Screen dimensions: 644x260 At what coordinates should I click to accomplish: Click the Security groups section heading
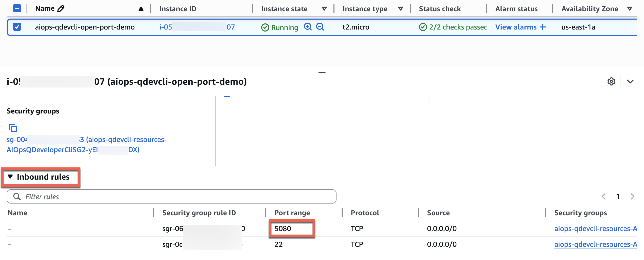(33, 111)
